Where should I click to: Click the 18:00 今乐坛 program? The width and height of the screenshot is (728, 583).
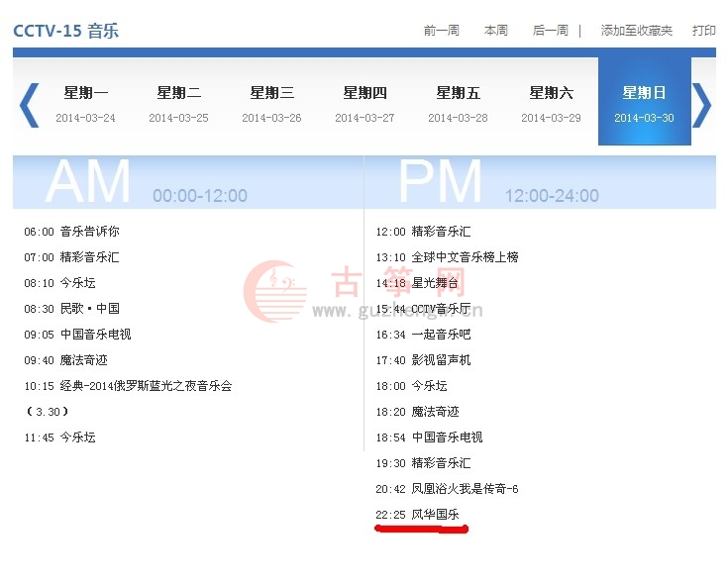coord(411,386)
